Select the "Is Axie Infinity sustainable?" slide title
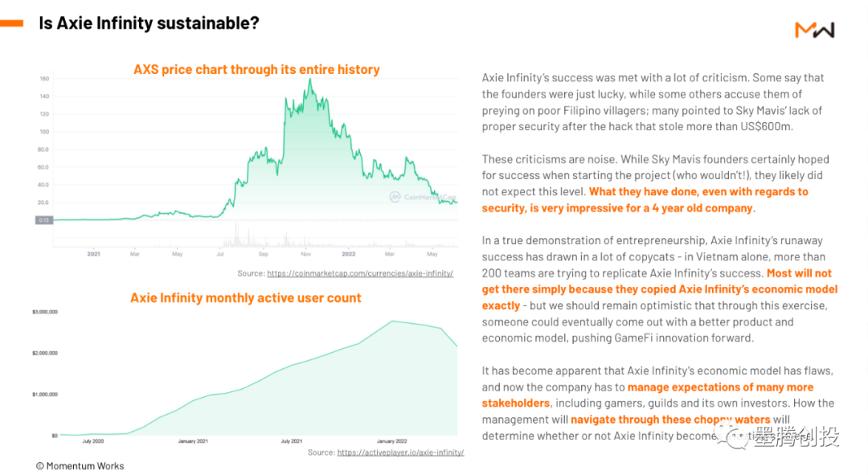 tap(149, 23)
